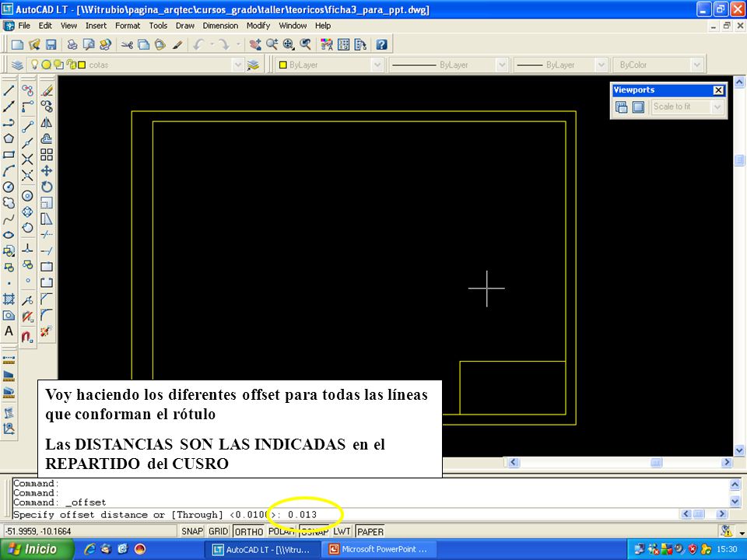Screen dimensions: 747x560
Task: Toggle PAPER space button
Action: [370, 531]
